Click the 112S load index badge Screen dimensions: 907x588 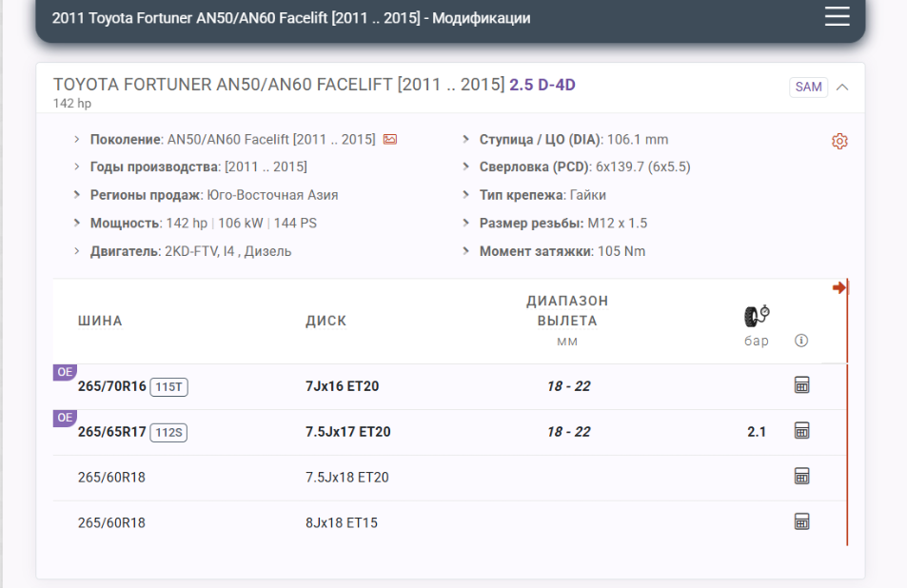(168, 433)
